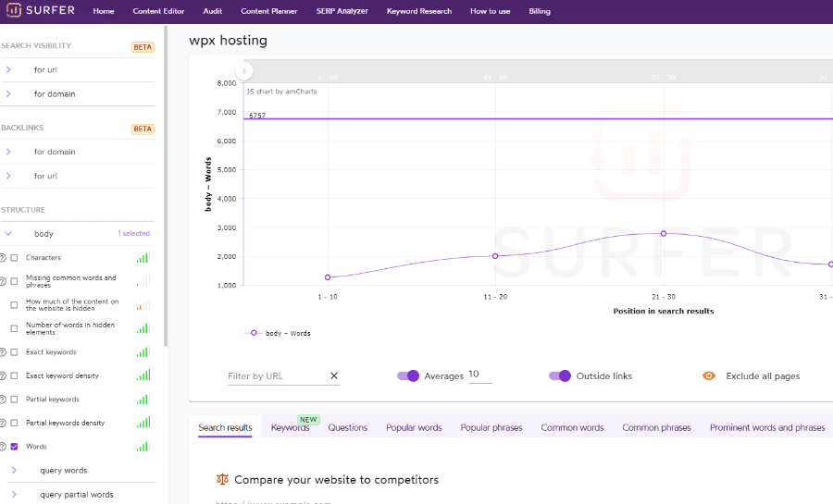Click Exact keyword density correlation bars icon
The height and width of the screenshot is (504, 833).
(143, 375)
